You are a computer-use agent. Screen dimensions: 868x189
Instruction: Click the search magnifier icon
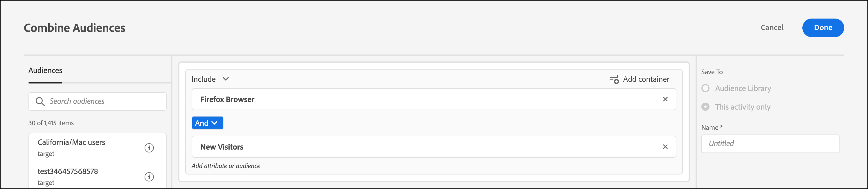click(40, 101)
